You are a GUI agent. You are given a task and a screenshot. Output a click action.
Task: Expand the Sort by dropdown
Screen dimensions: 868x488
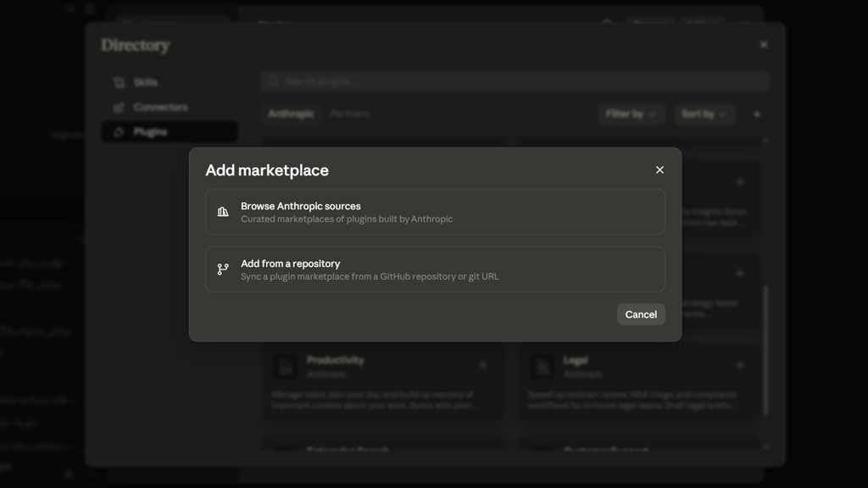click(704, 114)
